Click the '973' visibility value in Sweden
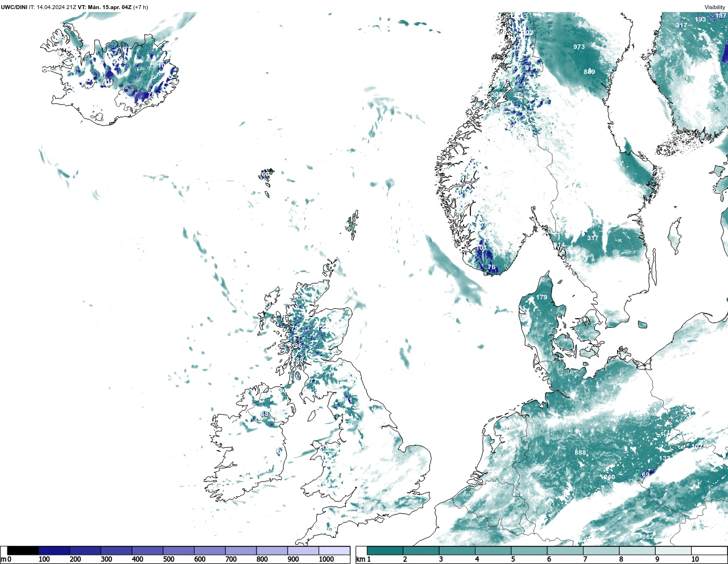 click(579, 47)
